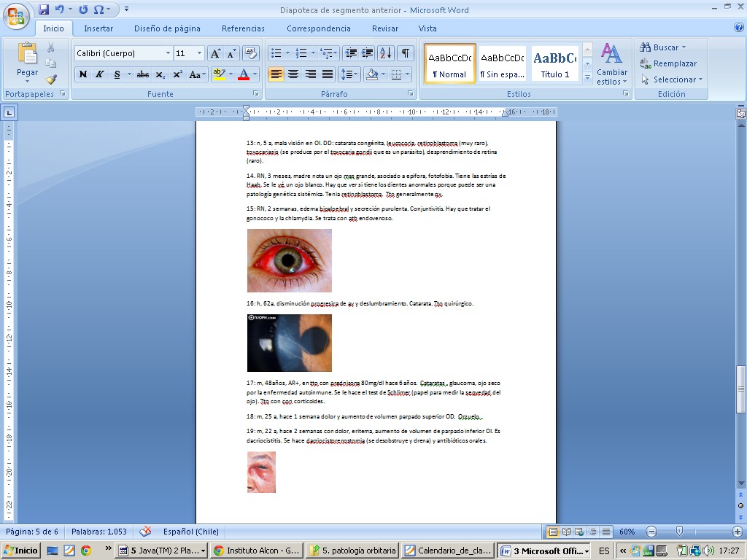Open the Office button menu
Viewport: 747px width, 560px height.
point(15,15)
